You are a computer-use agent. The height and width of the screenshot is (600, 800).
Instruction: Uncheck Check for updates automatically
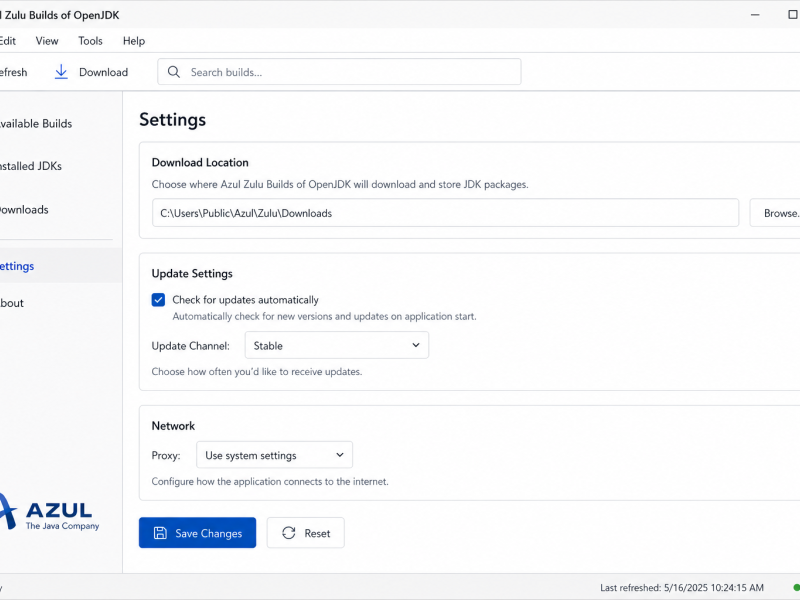(x=158, y=299)
